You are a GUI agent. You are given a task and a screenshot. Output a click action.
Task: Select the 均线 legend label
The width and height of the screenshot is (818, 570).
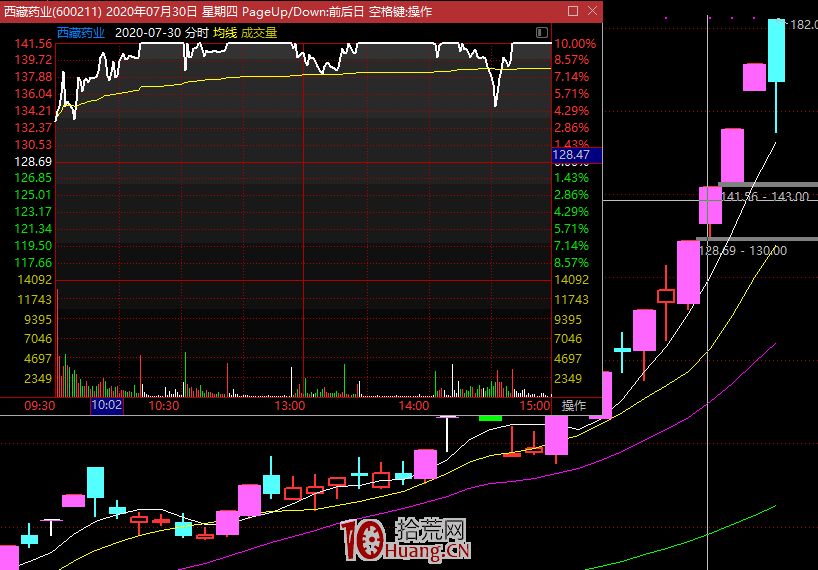click(225, 33)
